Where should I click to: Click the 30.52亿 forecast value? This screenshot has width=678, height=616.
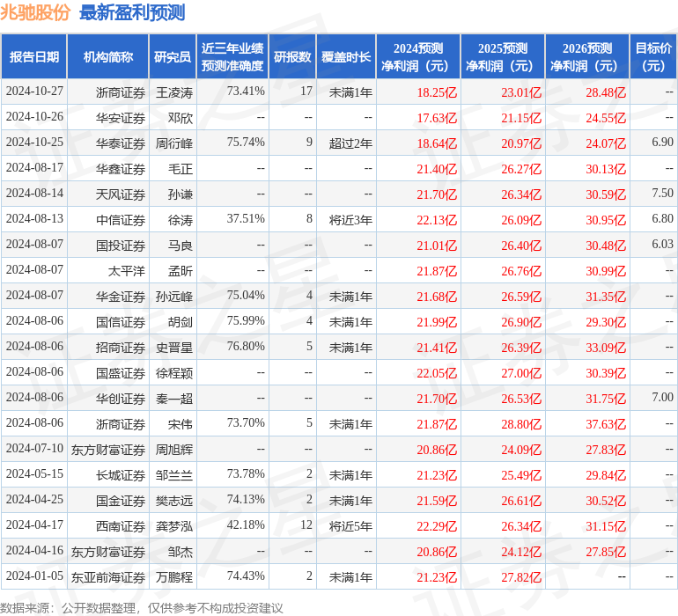coord(606,501)
